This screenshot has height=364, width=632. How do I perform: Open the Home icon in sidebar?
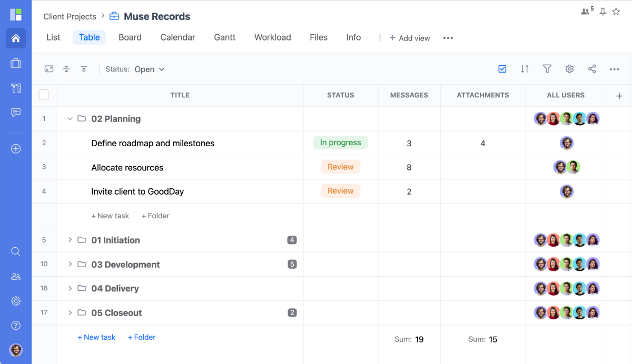point(16,38)
